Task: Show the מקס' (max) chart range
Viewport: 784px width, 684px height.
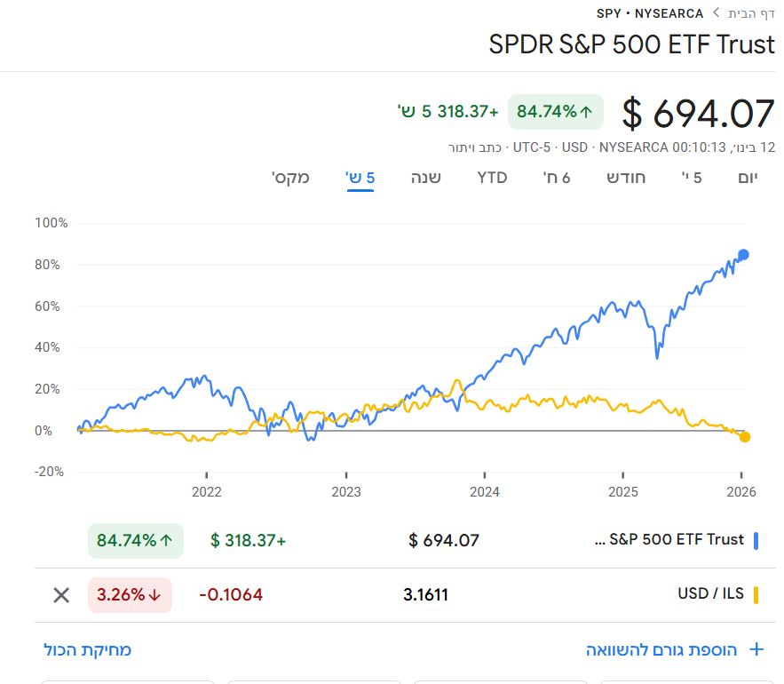Action: pyautogui.click(x=290, y=177)
